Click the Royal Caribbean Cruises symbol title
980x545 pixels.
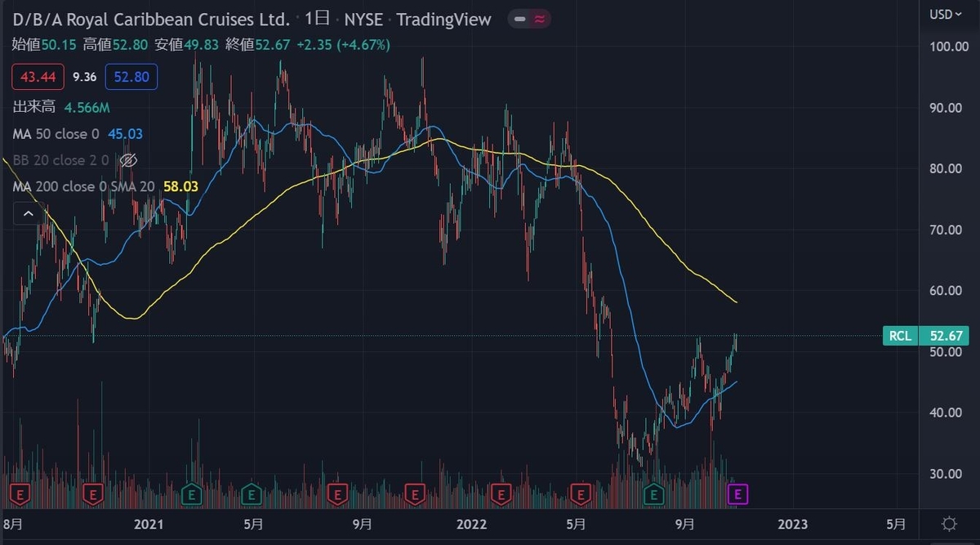tap(151, 19)
